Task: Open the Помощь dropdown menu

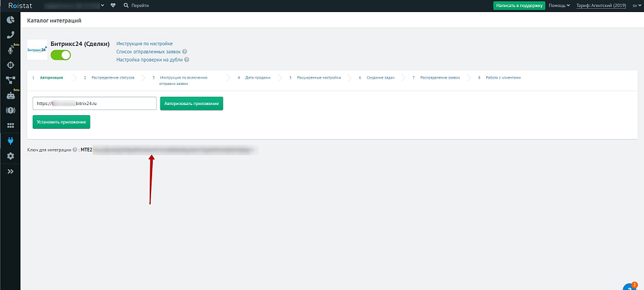Action: pos(559,5)
